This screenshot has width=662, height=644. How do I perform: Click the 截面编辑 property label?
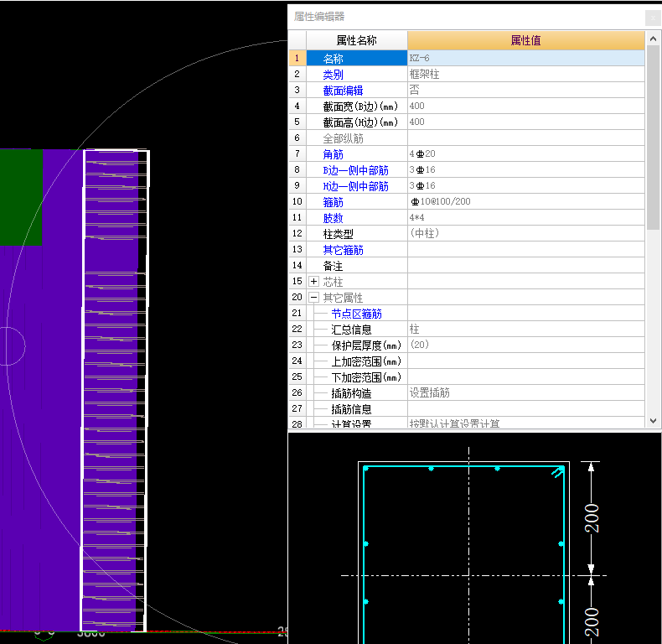tap(343, 91)
